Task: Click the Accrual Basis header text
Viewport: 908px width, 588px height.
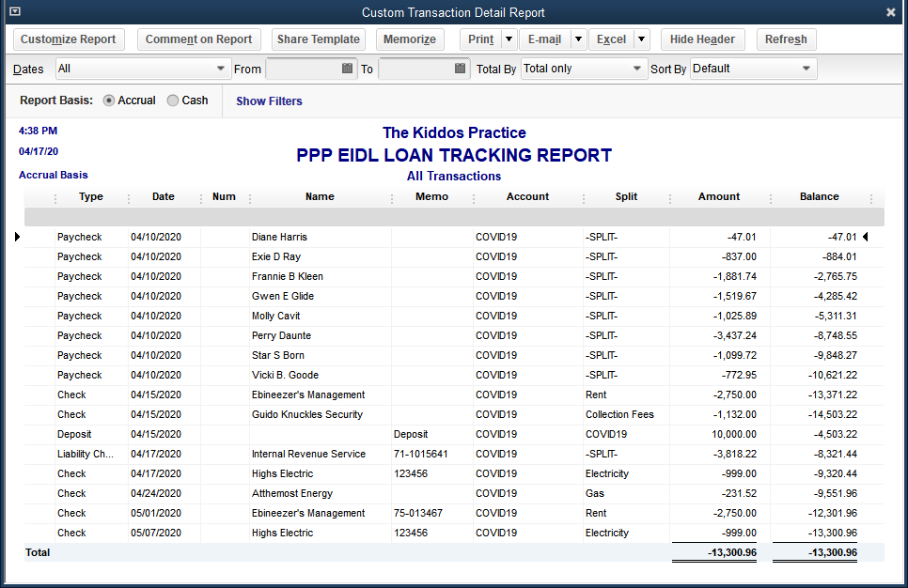Action: tap(54, 175)
